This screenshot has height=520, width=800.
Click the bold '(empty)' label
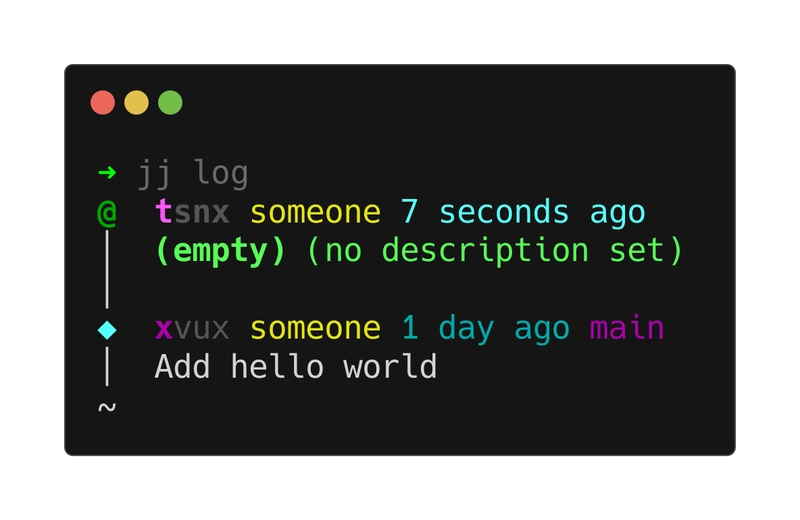220,251
